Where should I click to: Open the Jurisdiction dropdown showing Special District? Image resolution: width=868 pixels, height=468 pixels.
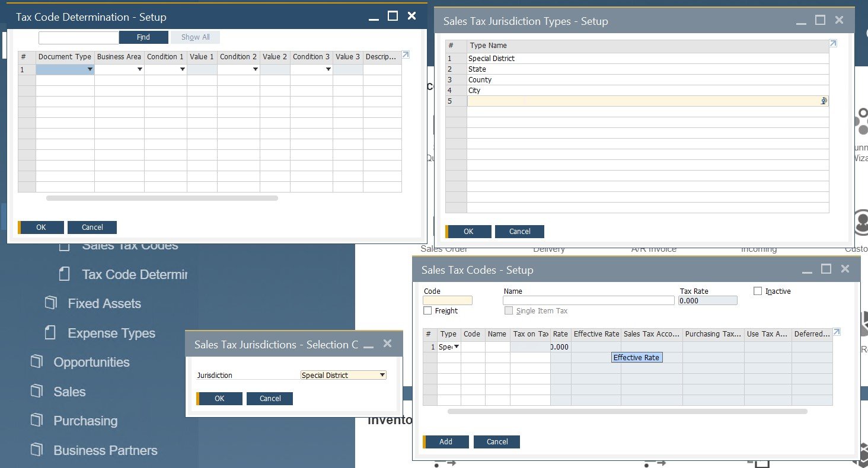[x=382, y=374]
